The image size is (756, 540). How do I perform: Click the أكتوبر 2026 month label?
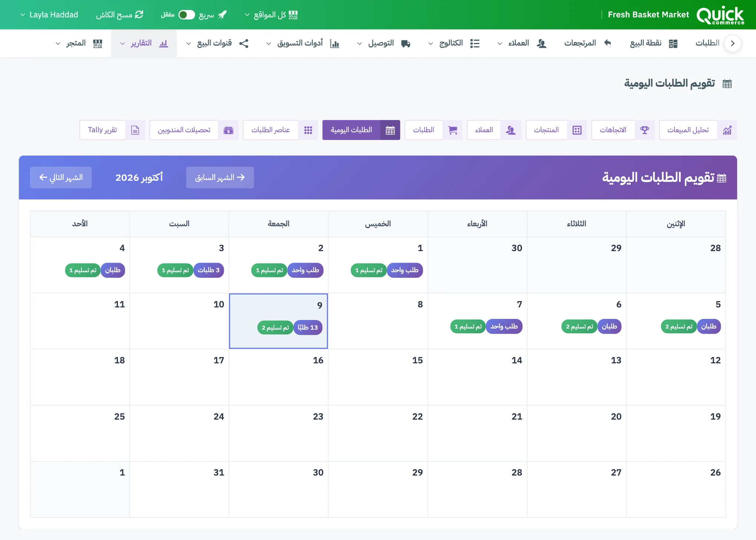139,177
